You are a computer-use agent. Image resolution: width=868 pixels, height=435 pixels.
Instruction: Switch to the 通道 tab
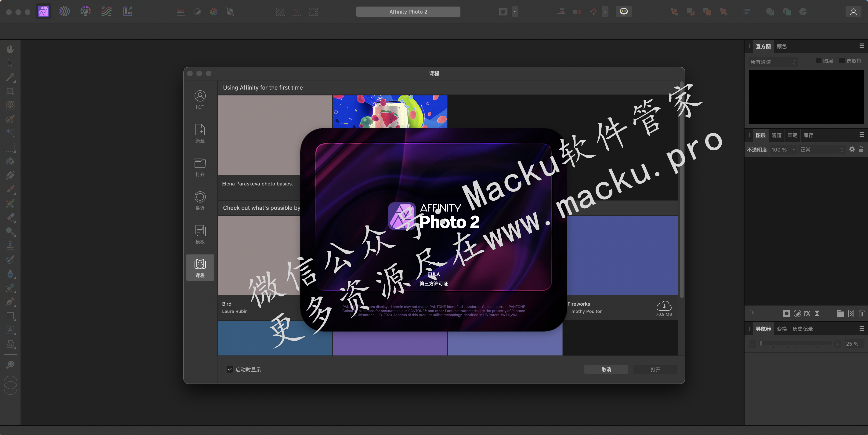pyautogui.click(x=776, y=135)
